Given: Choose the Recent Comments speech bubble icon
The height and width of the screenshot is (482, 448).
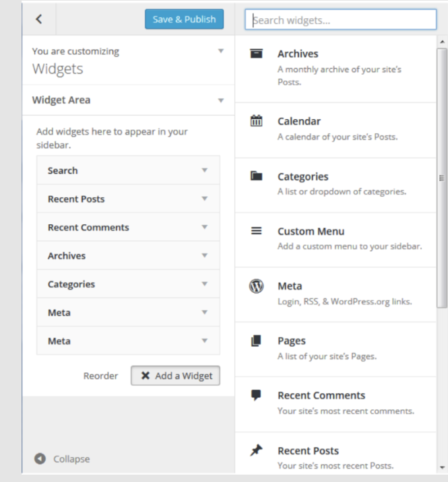Looking at the screenshot, I should coord(256,395).
